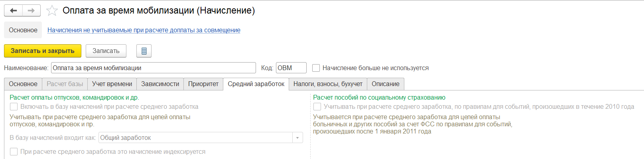Click the Записать button
This screenshot has width=644, height=159.
pos(106,51)
